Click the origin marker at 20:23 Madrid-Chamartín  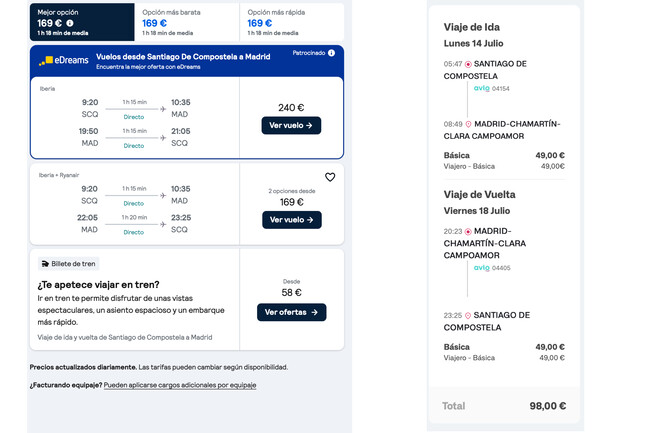tap(468, 232)
